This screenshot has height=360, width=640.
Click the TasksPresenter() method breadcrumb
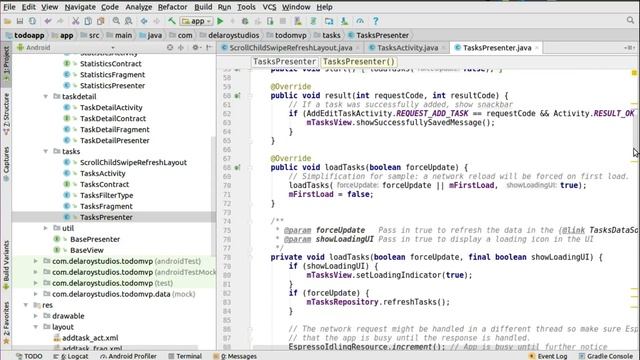coord(359,62)
